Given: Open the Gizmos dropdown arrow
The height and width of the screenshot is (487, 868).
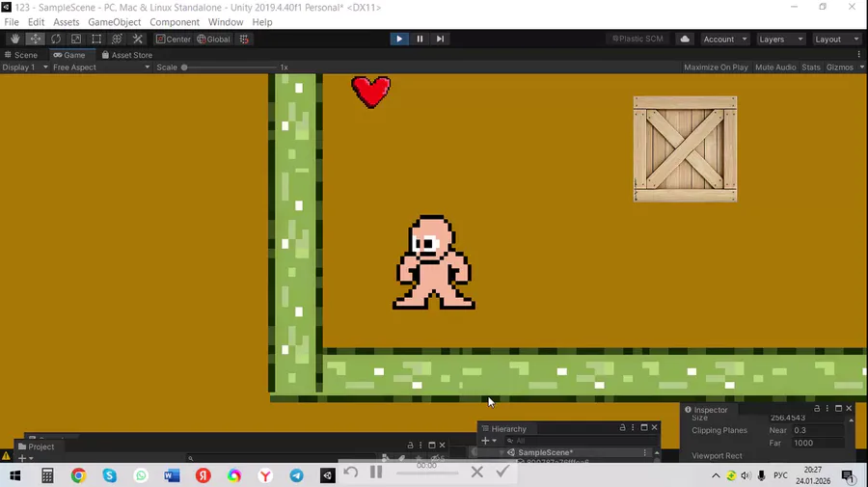Looking at the screenshot, I should point(862,67).
